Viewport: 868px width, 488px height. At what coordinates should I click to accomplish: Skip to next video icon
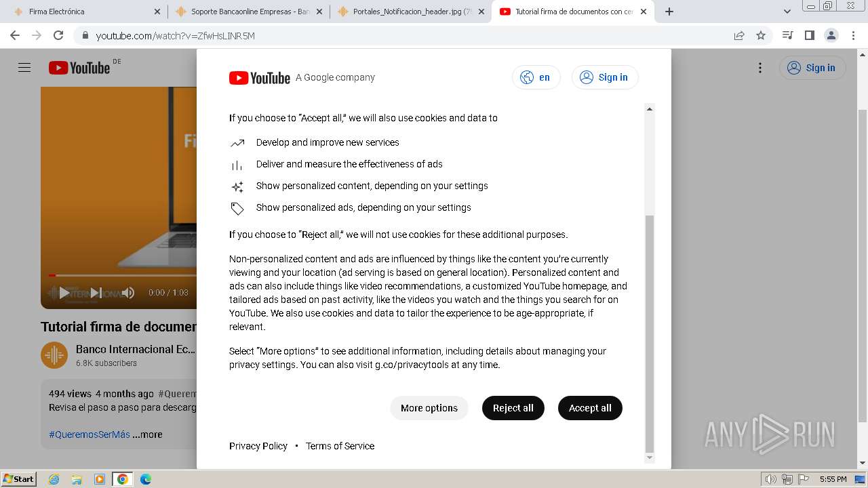pos(96,293)
